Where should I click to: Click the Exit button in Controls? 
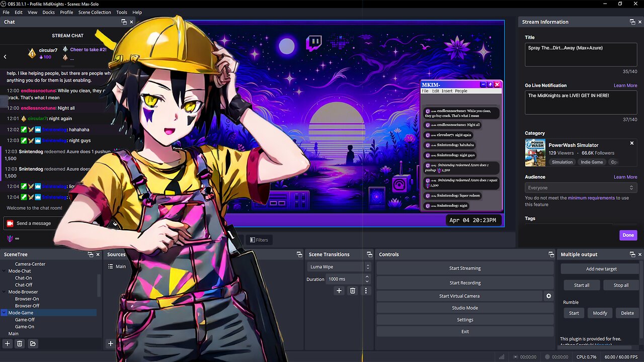pyautogui.click(x=465, y=331)
